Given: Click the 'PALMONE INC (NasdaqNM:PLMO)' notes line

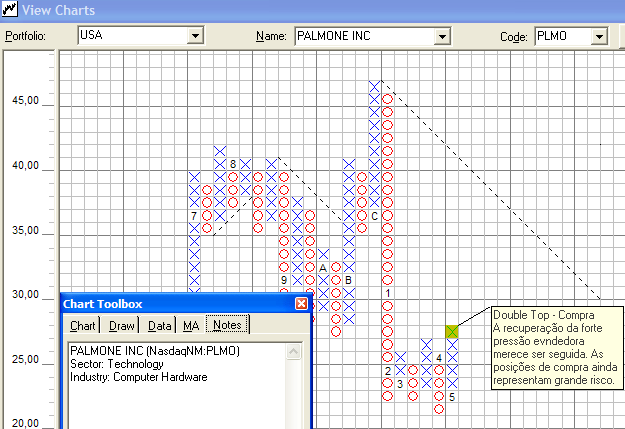Looking at the screenshot, I should 155,351.
